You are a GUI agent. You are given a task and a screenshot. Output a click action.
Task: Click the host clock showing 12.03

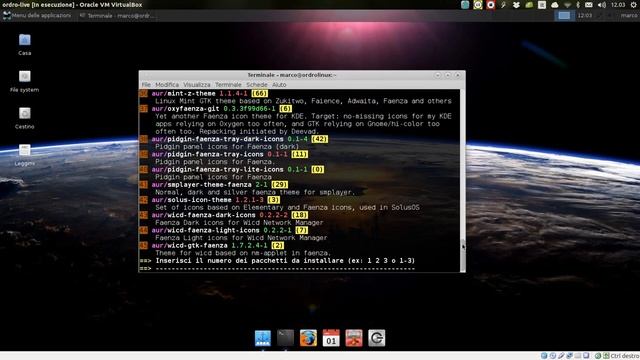(618, 5)
